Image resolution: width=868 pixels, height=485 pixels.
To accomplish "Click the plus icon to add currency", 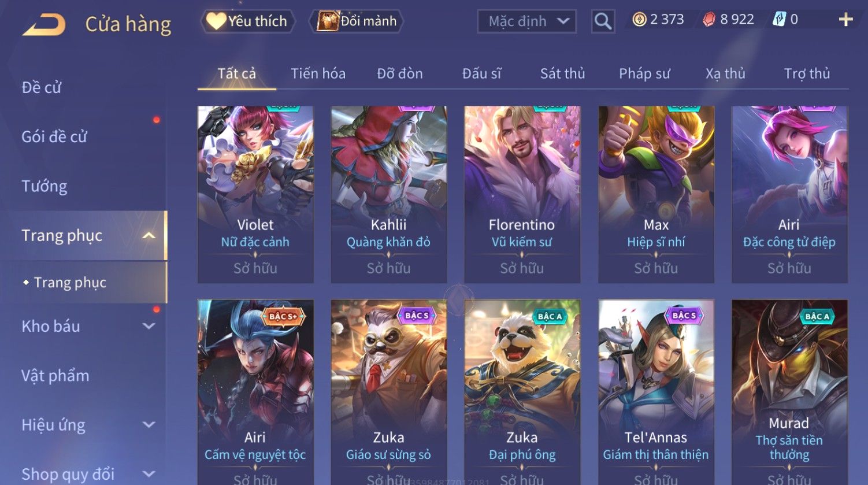I will (845, 20).
